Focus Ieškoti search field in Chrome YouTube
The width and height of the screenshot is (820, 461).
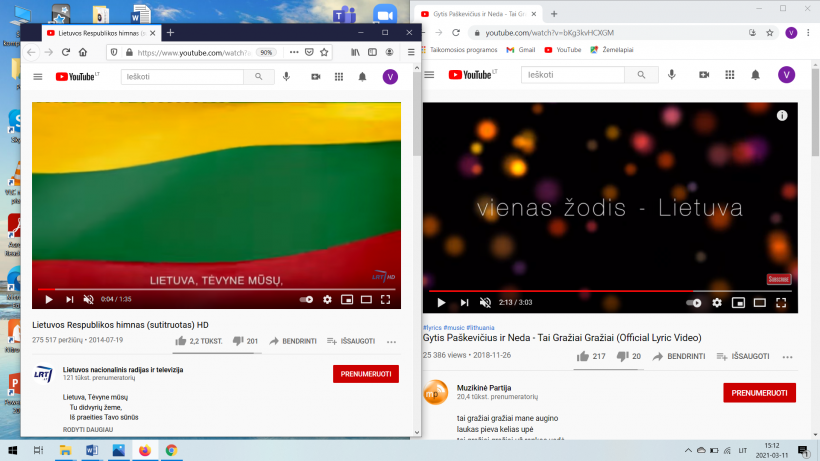pyautogui.click(x=573, y=75)
